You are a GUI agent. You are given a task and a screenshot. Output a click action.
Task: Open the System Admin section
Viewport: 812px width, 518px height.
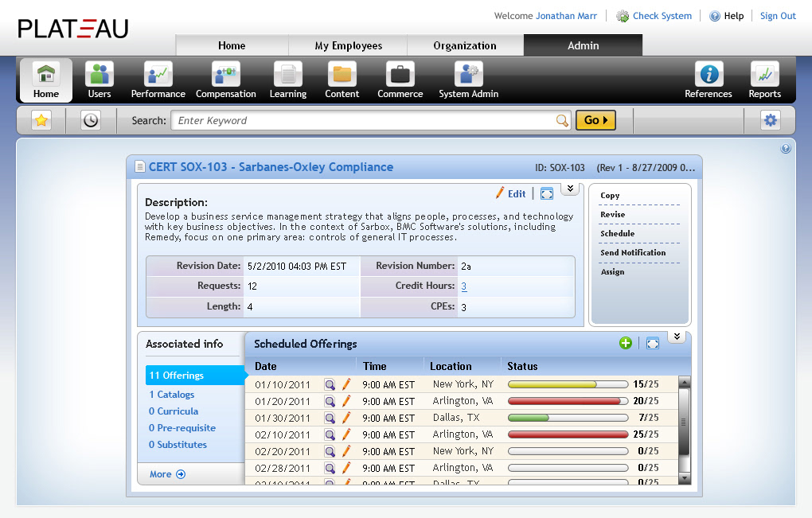click(x=469, y=80)
